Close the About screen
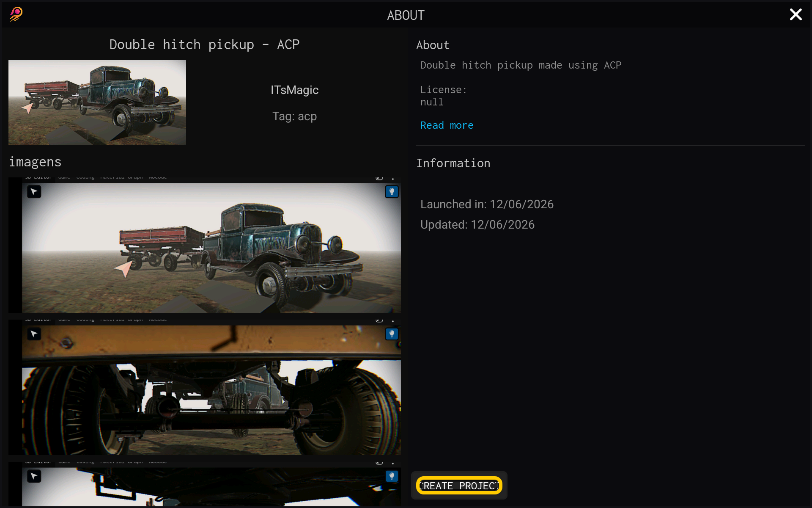 [x=796, y=15]
